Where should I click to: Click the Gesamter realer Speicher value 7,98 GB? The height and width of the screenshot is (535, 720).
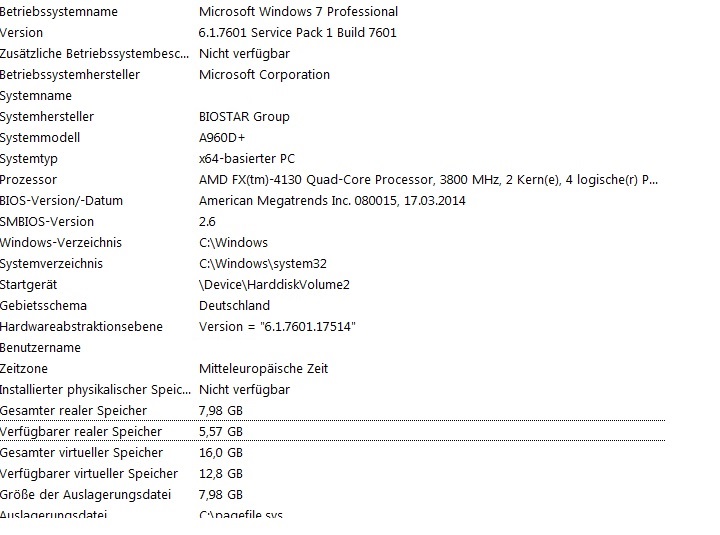coord(221,411)
